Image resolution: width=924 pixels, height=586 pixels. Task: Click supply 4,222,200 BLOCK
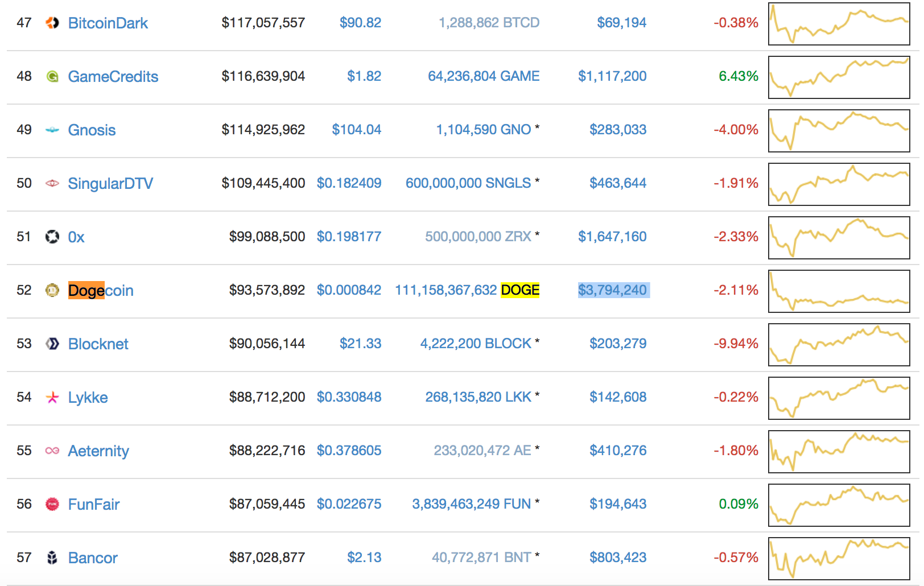point(476,344)
